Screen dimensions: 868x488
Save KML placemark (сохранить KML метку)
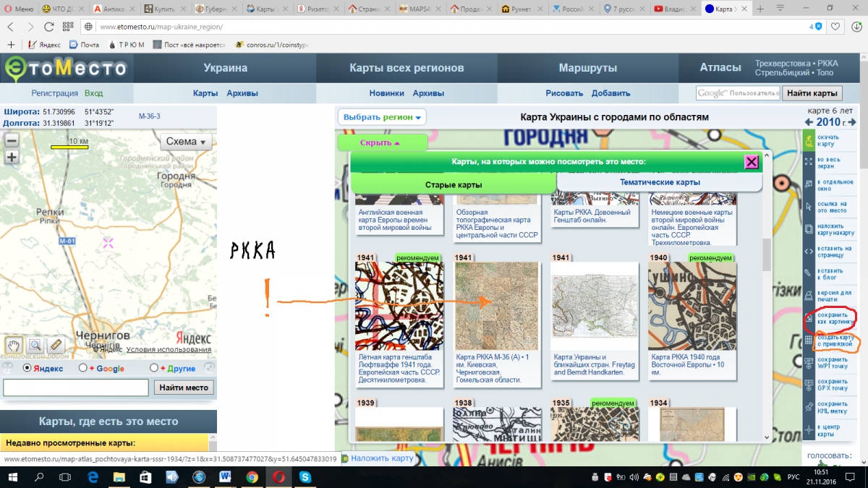pyautogui.click(x=809, y=407)
